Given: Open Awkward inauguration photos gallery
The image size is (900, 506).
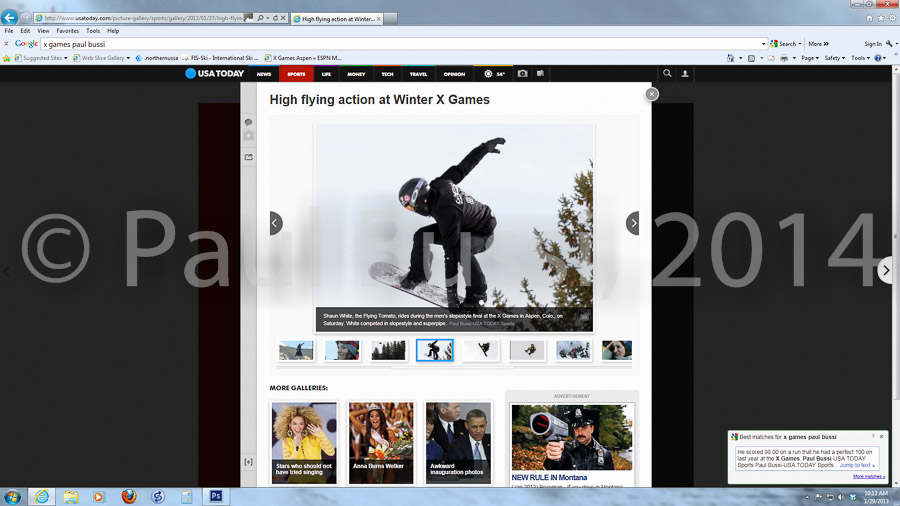Looking at the screenshot, I should 458,443.
